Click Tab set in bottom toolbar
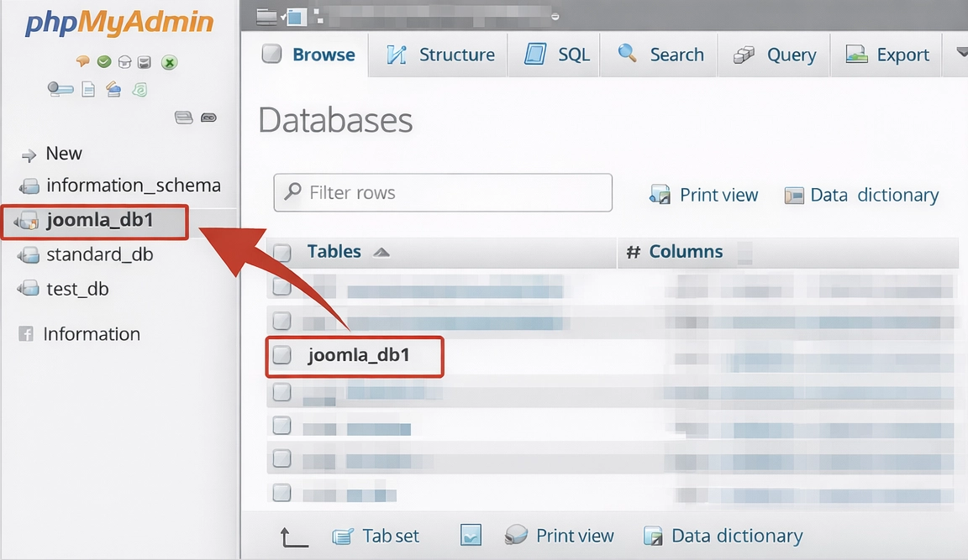 coord(376,536)
